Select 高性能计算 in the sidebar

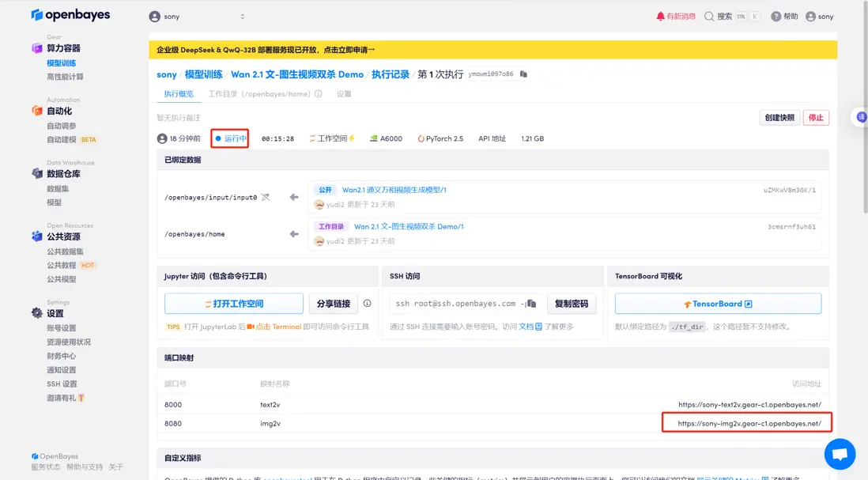click(x=65, y=77)
